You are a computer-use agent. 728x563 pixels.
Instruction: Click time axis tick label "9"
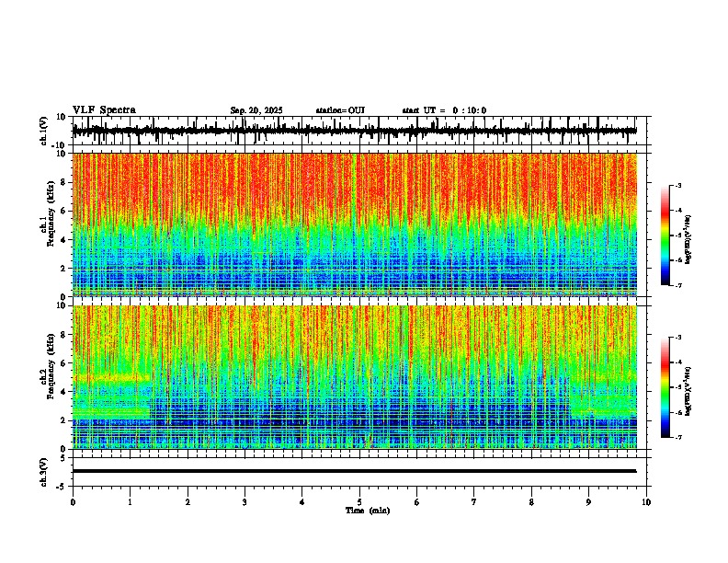pos(588,502)
